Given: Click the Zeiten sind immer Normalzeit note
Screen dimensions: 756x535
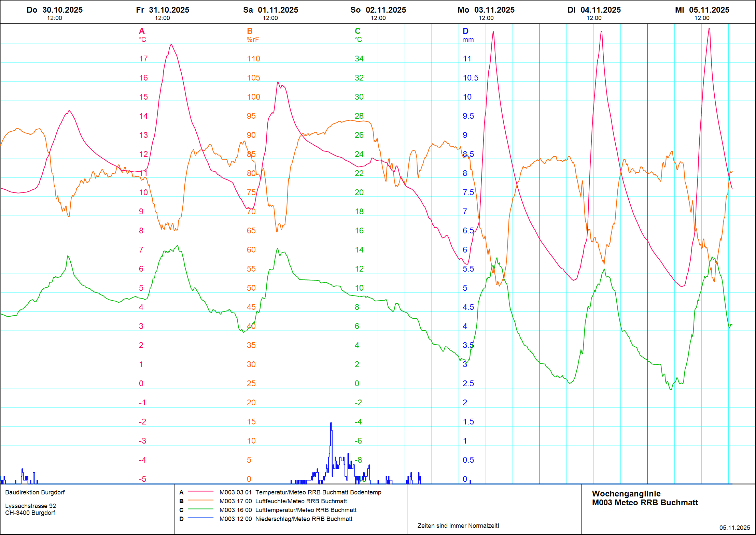Looking at the screenshot, I should [458, 525].
